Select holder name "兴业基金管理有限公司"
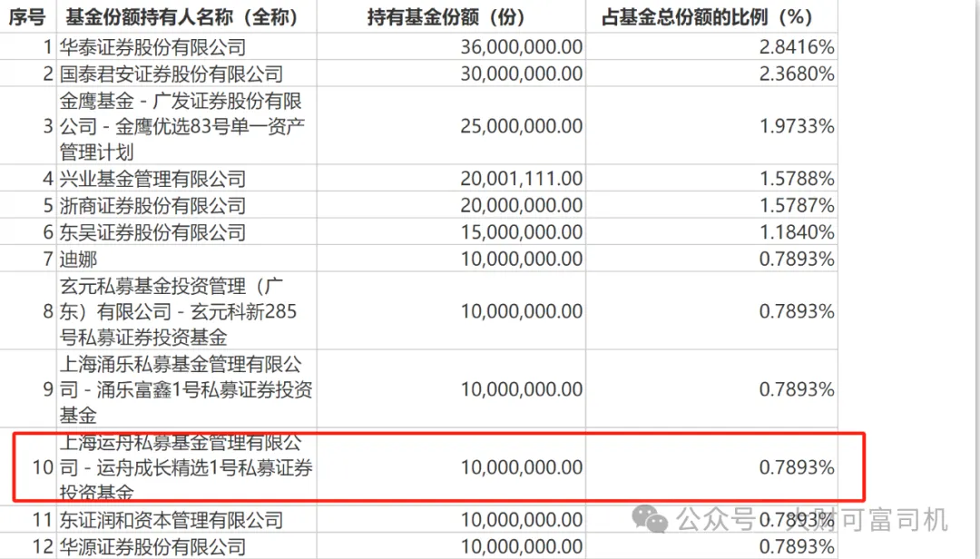Screen dimensions: 980x559 click(x=153, y=179)
